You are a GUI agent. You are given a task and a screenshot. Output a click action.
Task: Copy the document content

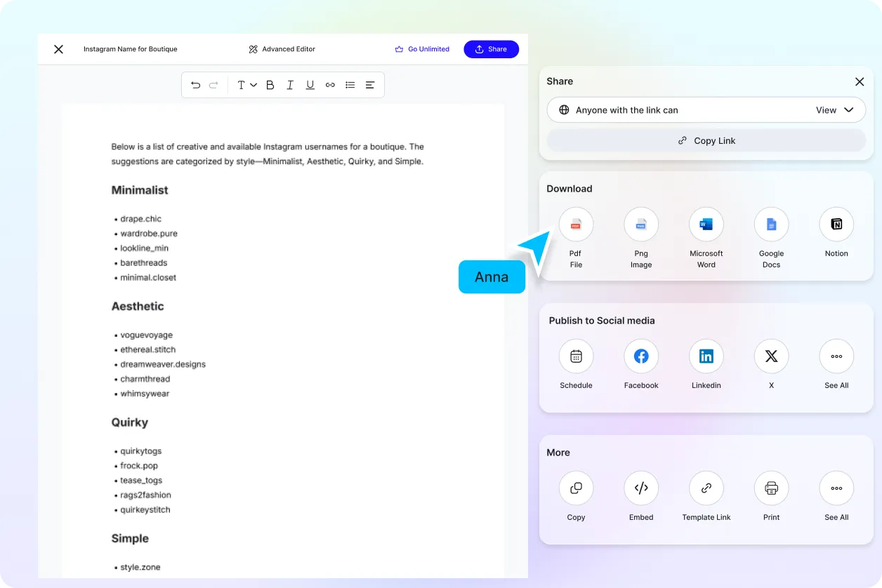click(x=576, y=488)
